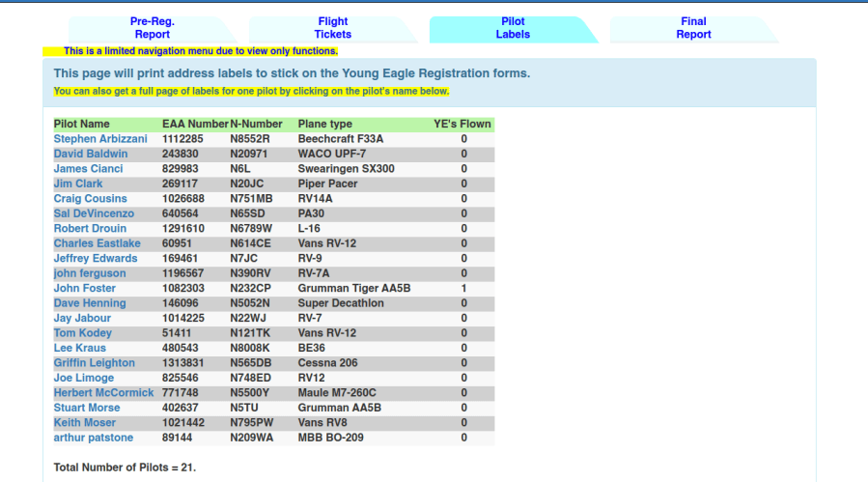Click pilot name Stephen Arbizzani
This screenshot has height=482, width=868.
[100, 139]
